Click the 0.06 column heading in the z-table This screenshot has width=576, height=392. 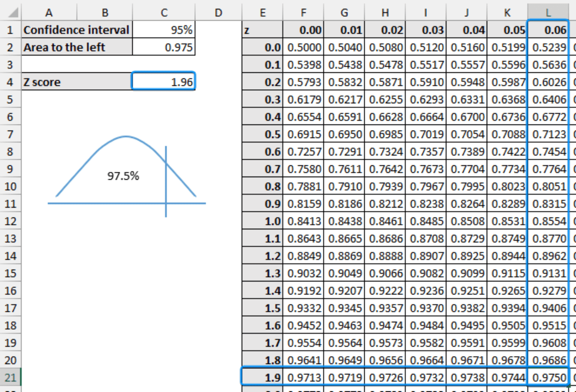[x=547, y=30]
